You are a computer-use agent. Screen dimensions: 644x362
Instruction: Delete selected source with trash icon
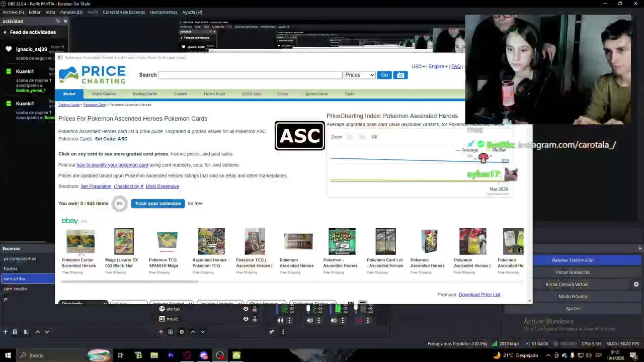[x=171, y=332]
